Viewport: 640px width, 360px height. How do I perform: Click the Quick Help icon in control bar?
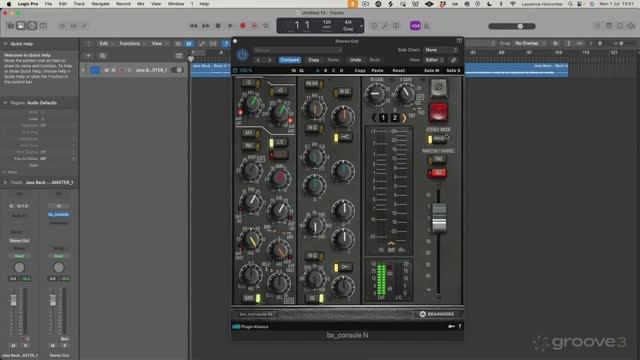click(32, 26)
